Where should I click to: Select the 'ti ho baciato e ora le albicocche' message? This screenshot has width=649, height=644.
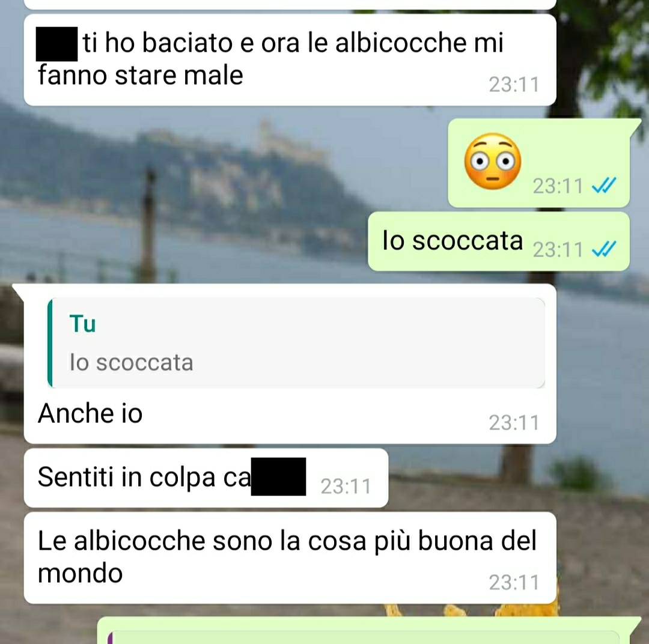tap(290, 60)
